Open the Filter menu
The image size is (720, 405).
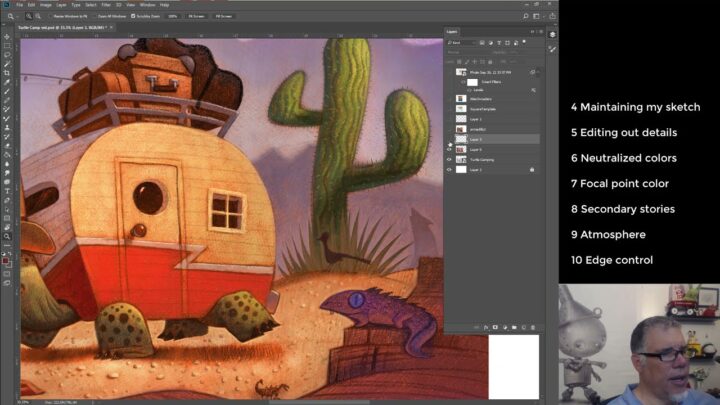(x=102, y=5)
